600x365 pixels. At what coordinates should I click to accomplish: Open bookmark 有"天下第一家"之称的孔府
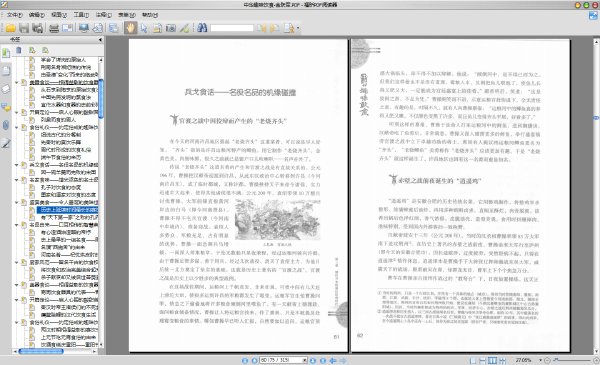coord(69,217)
